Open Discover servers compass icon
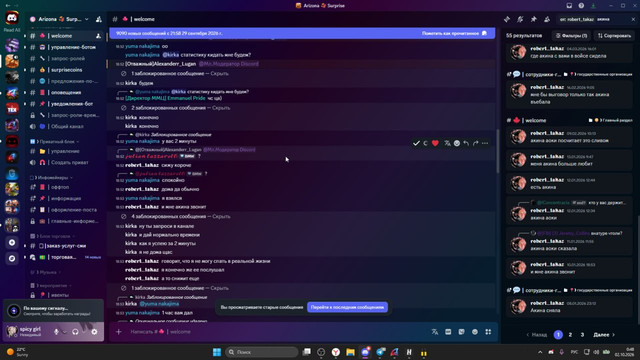The width and height of the screenshot is (640, 360). 12,258
